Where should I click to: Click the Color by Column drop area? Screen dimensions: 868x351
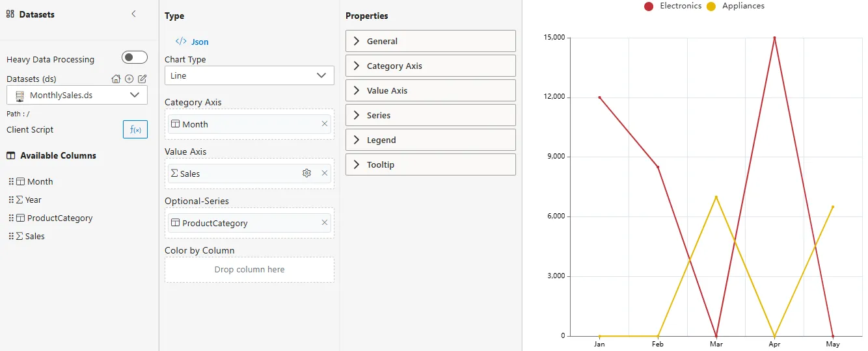[x=249, y=269]
